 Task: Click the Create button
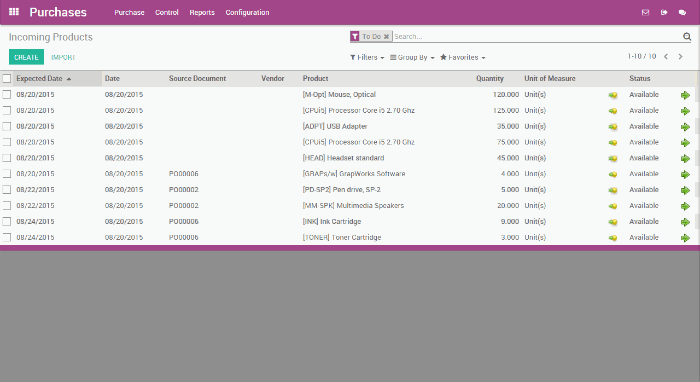click(26, 57)
